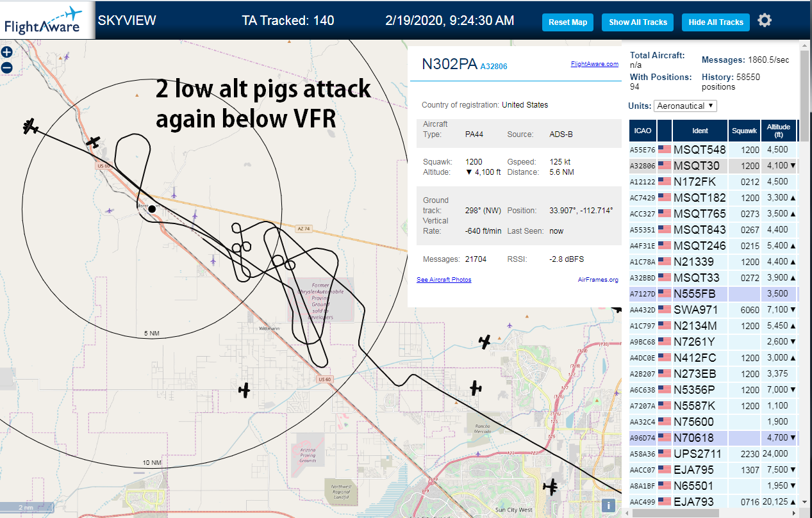The width and height of the screenshot is (812, 518).
Task: Open the Units Aeronautical dropdown
Action: (685, 106)
